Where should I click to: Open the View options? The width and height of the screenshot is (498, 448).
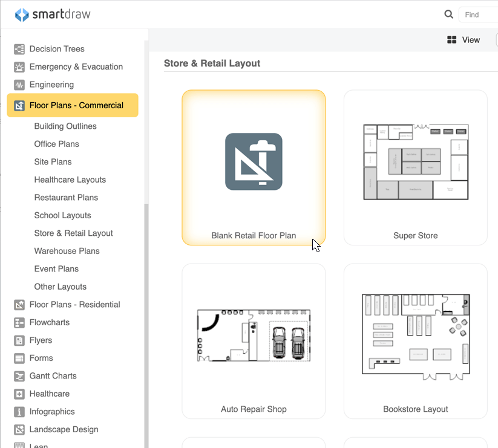tap(464, 40)
